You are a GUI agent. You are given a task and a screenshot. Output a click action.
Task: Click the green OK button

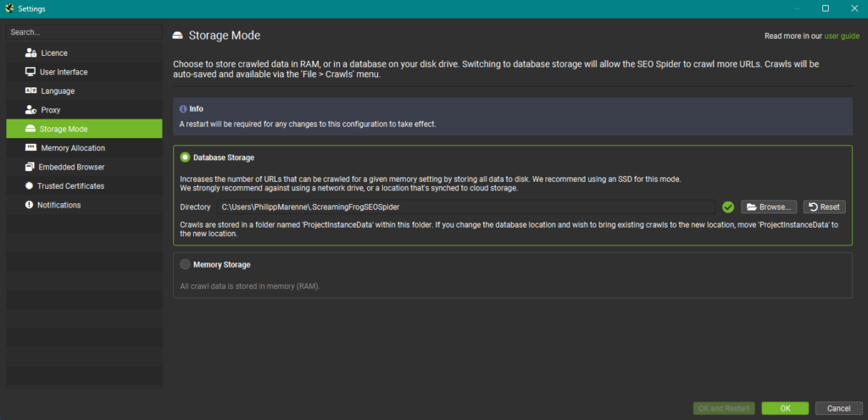785,408
